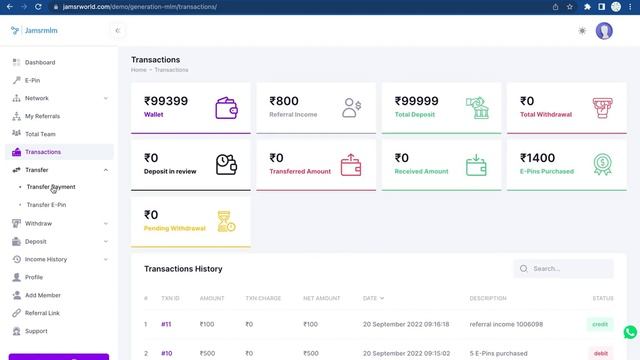Expand the Income History chevron

[106, 260]
